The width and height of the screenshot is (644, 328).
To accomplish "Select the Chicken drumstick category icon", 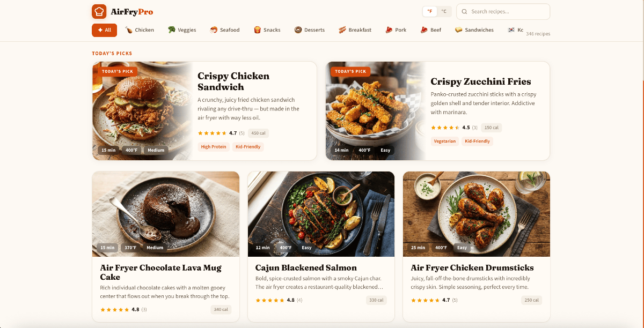I will point(129,30).
